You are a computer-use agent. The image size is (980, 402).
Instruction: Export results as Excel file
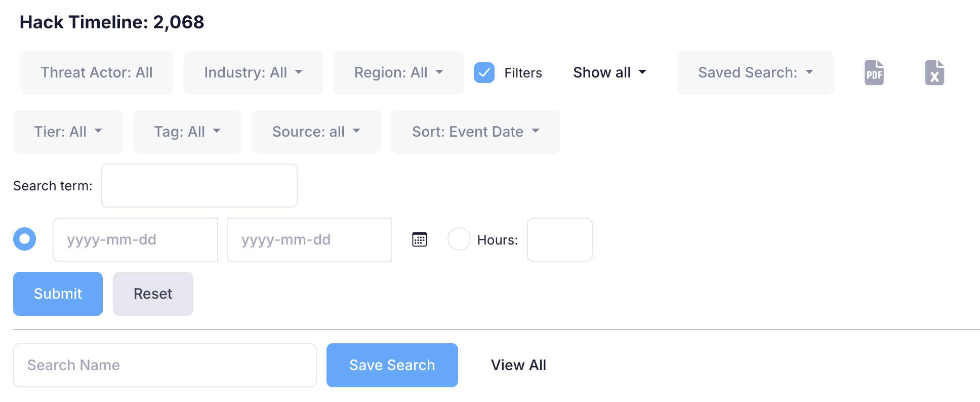click(934, 72)
